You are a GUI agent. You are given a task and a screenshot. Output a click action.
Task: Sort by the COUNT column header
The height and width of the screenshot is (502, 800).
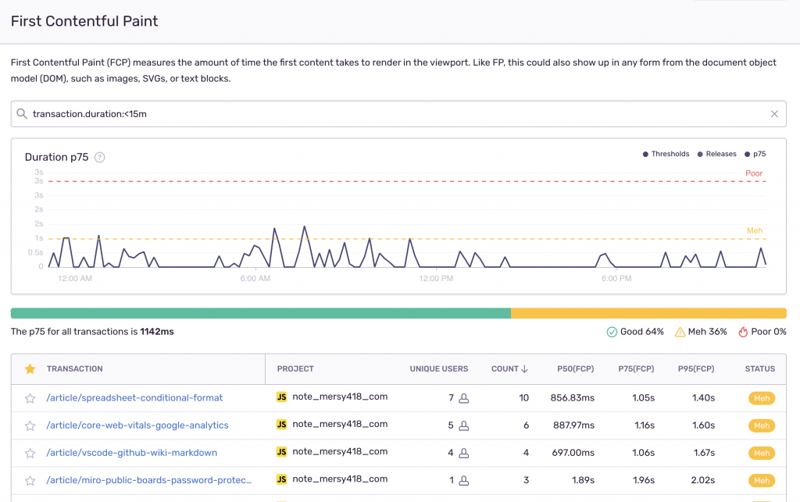[509, 369]
